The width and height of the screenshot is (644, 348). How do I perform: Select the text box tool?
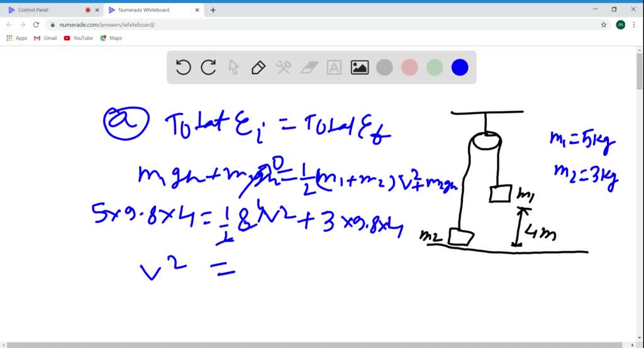(x=334, y=67)
